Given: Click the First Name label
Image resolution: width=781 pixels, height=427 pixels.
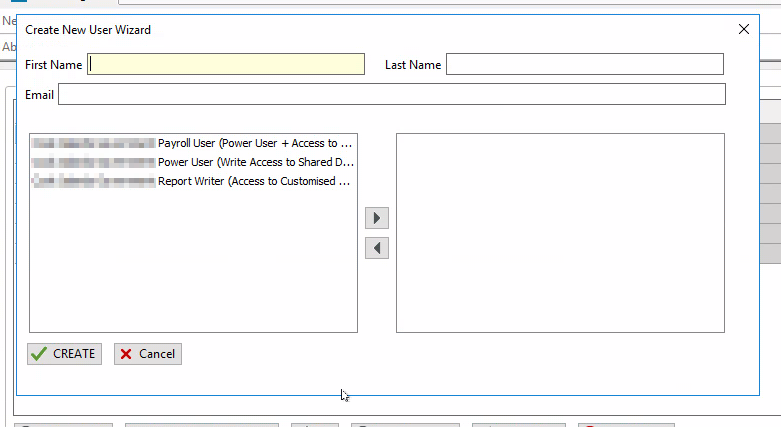Looking at the screenshot, I should tap(53, 65).
